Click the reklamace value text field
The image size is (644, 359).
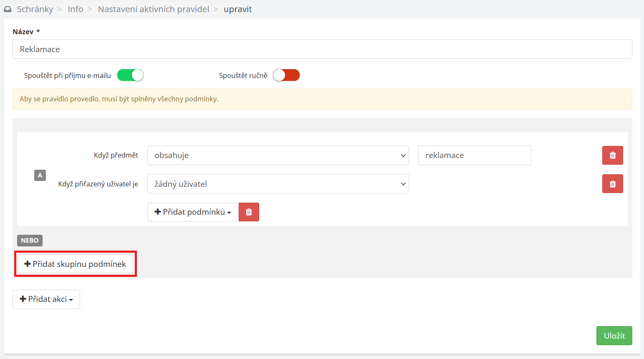[x=475, y=156]
